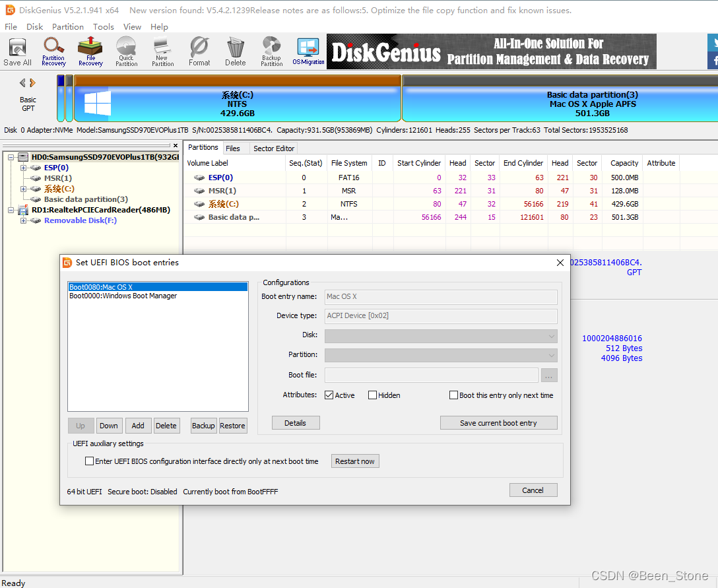
Task: Click the Save All toolbar icon
Action: (x=17, y=51)
